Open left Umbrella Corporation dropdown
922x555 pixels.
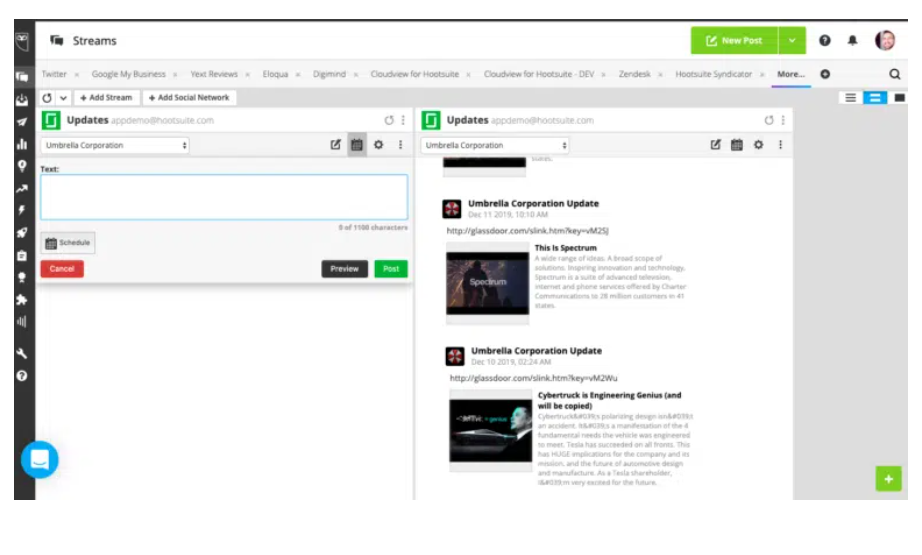115,145
